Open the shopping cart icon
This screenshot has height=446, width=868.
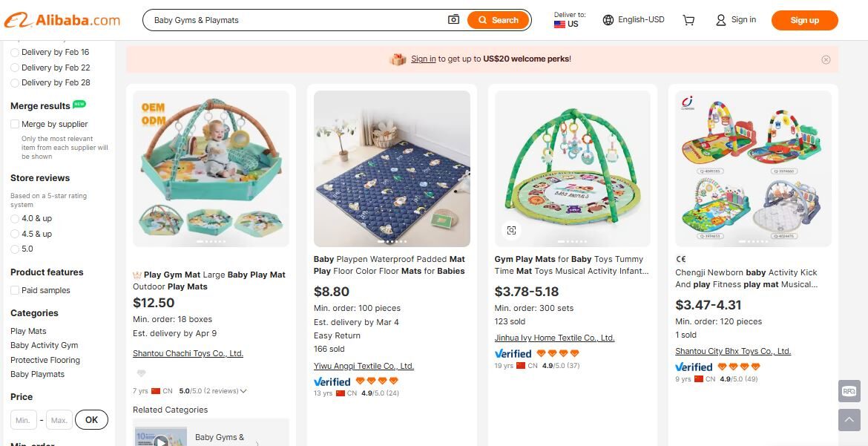pyautogui.click(x=688, y=20)
